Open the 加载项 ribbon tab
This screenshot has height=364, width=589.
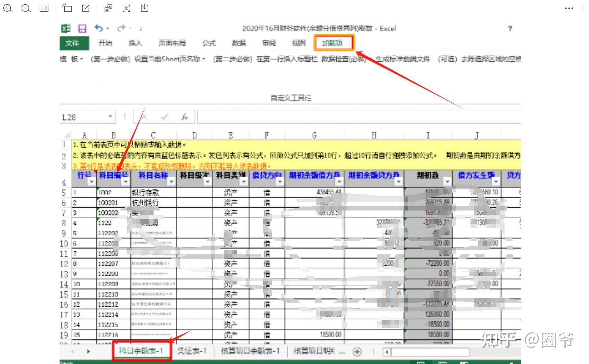click(x=334, y=43)
